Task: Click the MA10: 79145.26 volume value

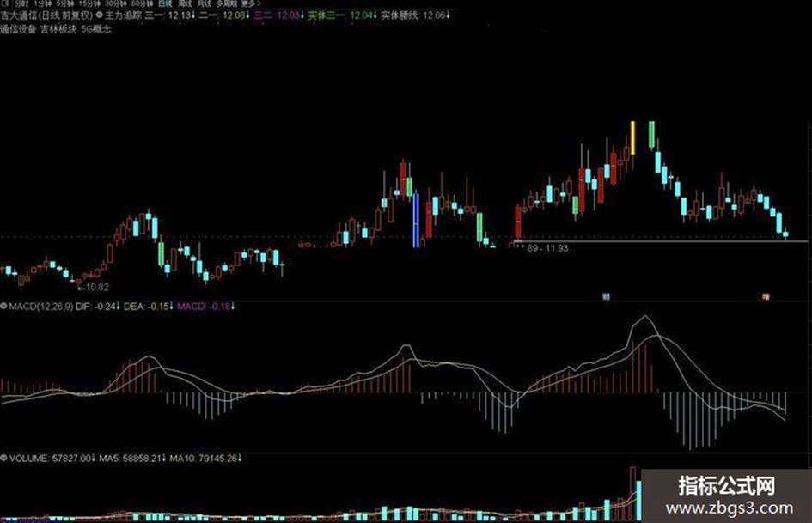Action: coord(205,459)
